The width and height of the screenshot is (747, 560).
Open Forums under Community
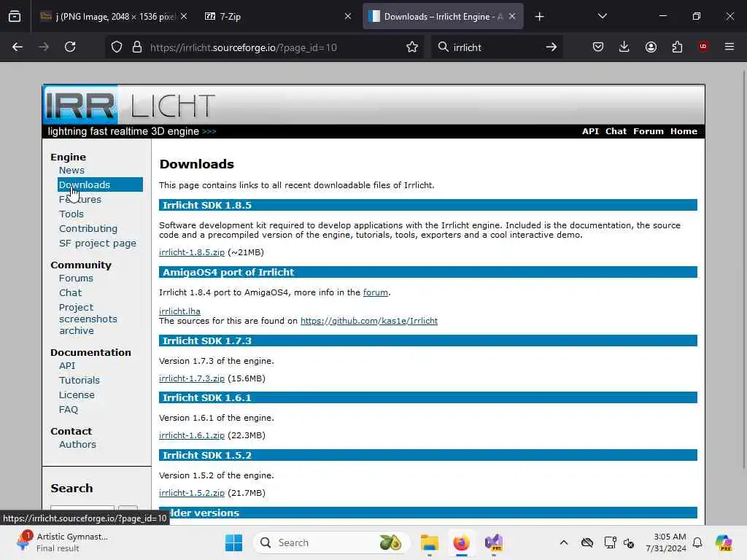tap(76, 278)
